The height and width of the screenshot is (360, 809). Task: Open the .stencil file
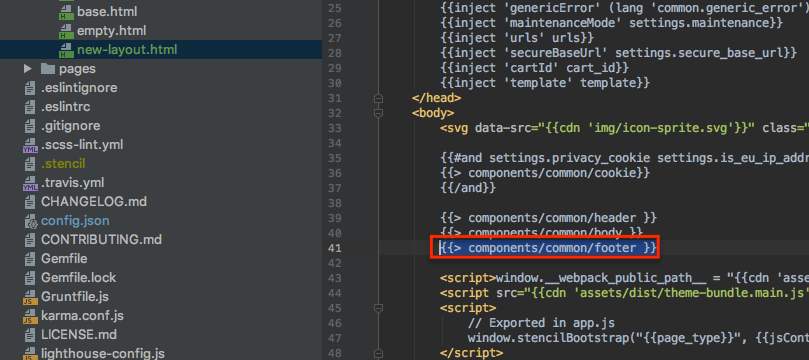pos(63,164)
